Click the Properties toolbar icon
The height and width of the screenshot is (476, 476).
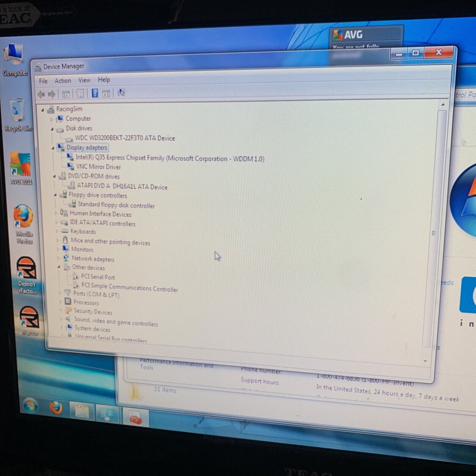point(80,94)
